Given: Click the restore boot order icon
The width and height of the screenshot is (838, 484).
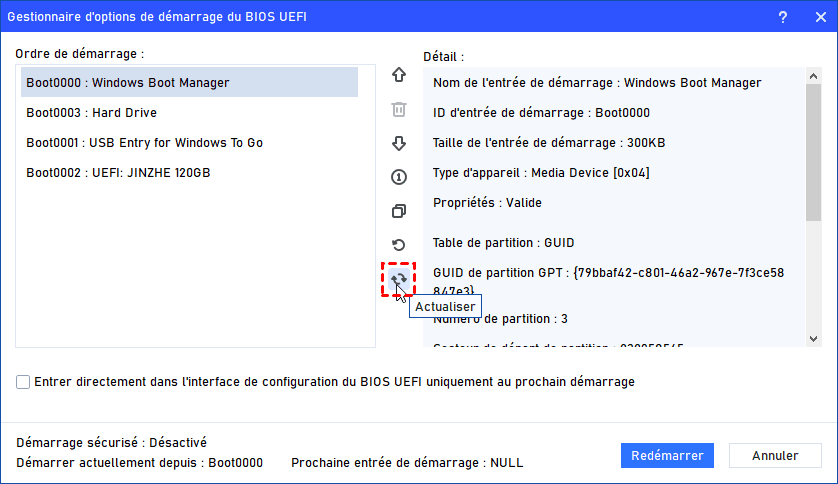Looking at the screenshot, I should [x=399, y=245].
